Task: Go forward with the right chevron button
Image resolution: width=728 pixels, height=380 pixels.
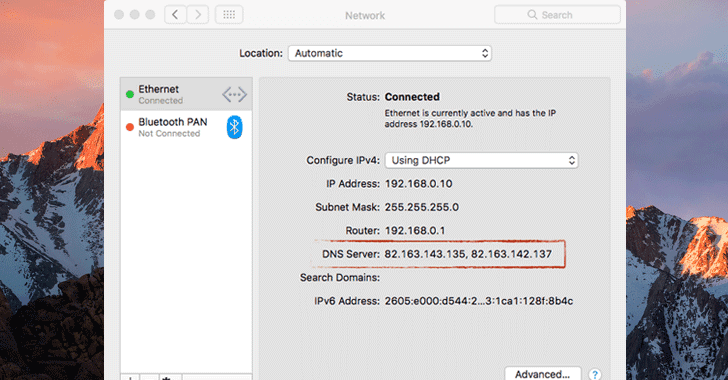Action: [198, 15]
